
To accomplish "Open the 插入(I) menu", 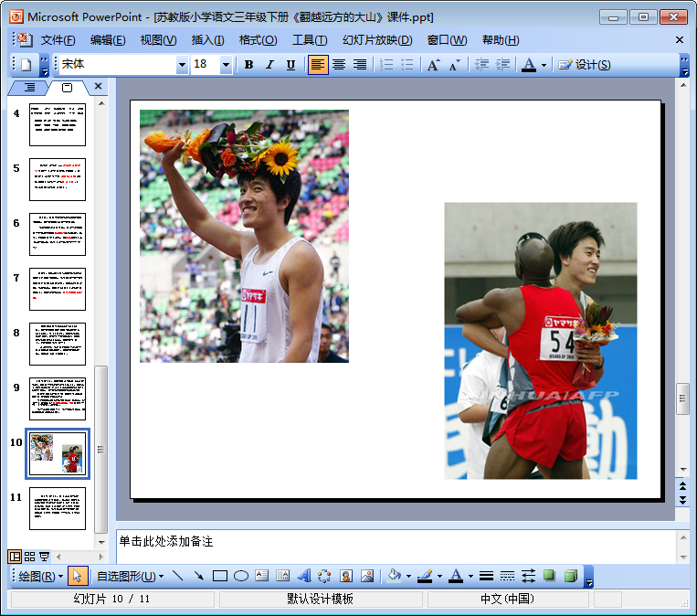I will (x=207, y=40).
